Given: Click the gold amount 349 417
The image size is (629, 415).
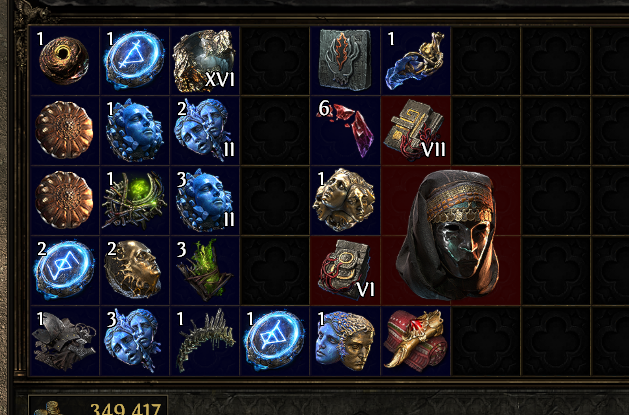Looking at the screenshot, I should [125, 409].
